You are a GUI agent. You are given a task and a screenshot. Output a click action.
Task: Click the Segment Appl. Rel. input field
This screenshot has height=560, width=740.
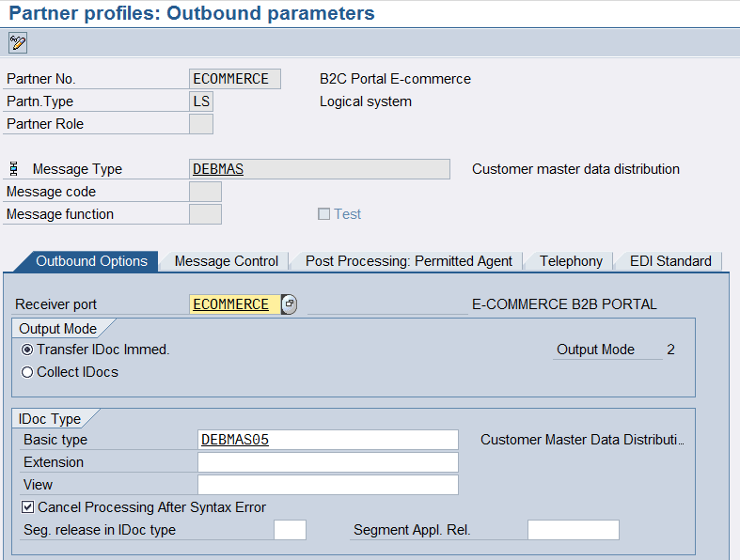[573, 530]
